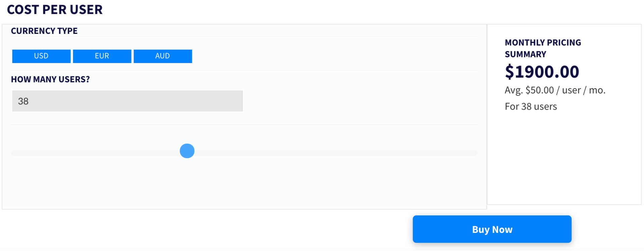Click the value 38 in users field

coord(23,101)
